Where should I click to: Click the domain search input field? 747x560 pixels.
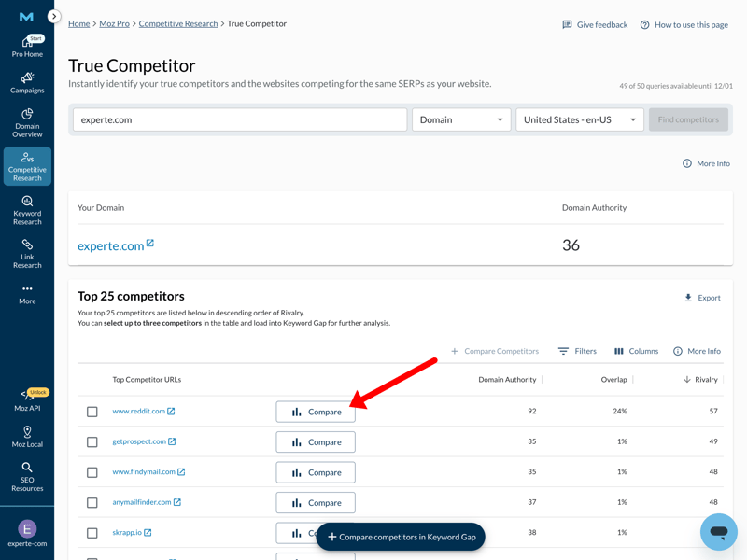click(240, 119)
